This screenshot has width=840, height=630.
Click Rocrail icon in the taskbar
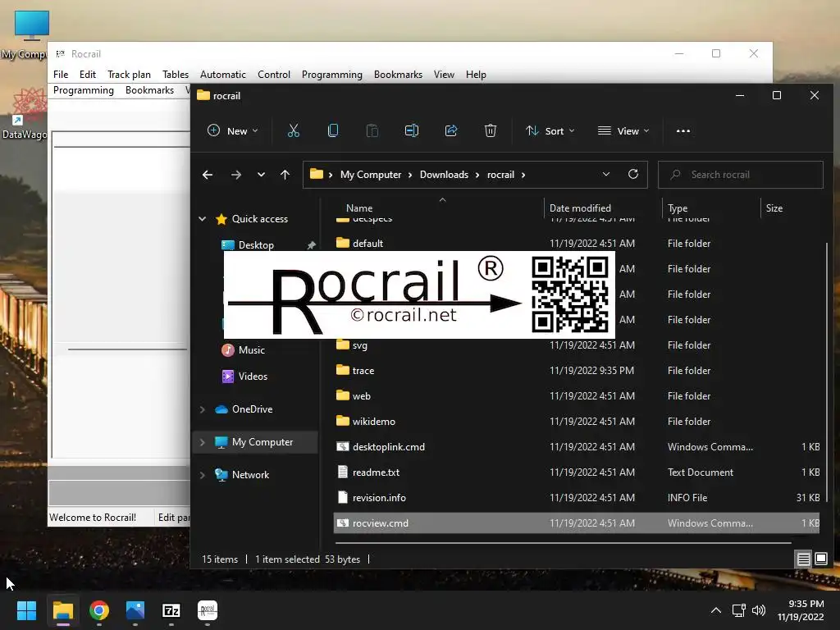coord(208,610)
